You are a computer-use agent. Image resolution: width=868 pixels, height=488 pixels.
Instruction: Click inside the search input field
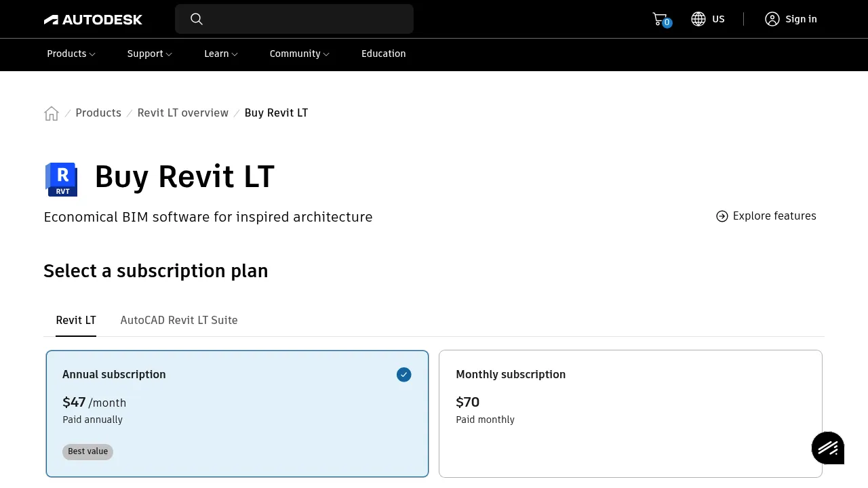pyautogui.click(x=294, y=19)
